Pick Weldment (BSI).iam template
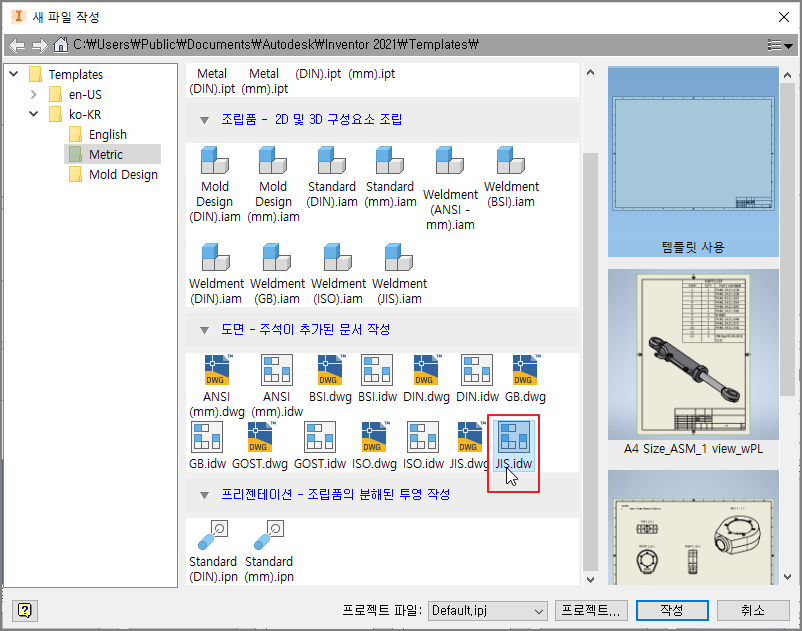The height and width of the screenshot is (631, 802). 511,177
